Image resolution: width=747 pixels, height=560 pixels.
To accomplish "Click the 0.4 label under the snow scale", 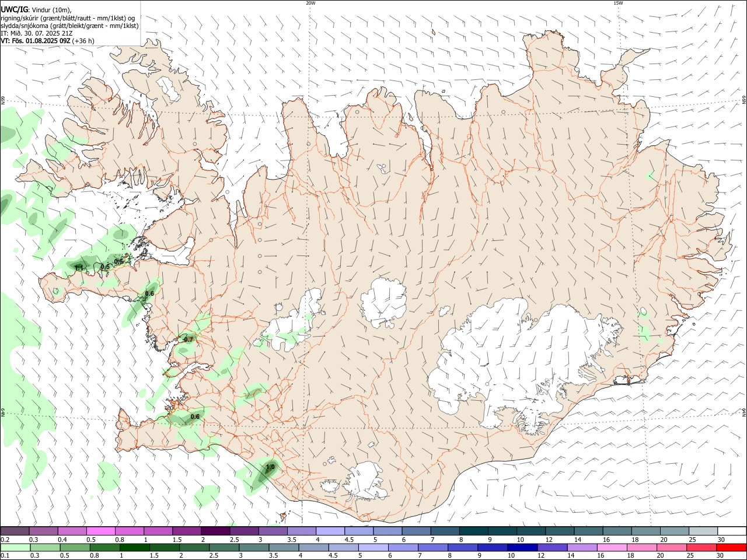I will coord(62,540).
